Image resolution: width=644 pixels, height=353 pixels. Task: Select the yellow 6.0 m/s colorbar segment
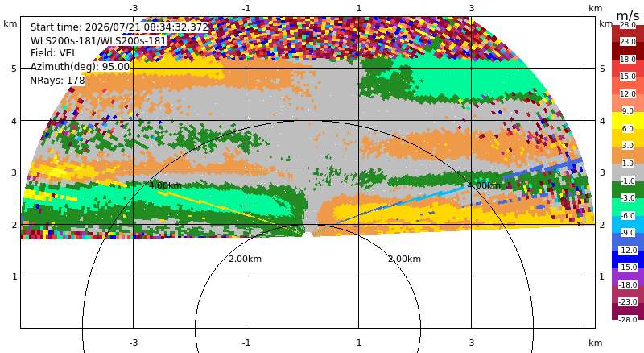click(x=628, y=121)
